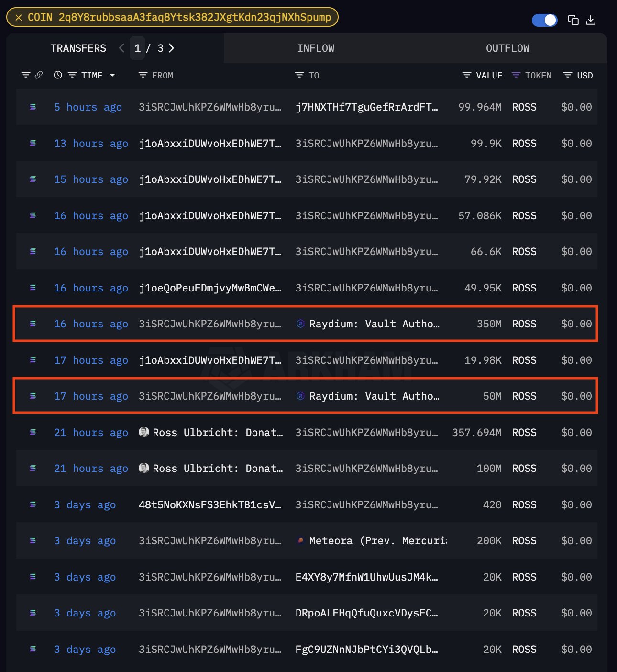This screenshot has height=672, width=617.
Task: Click the link chain icon in header
Action: (x=39, y=75)
